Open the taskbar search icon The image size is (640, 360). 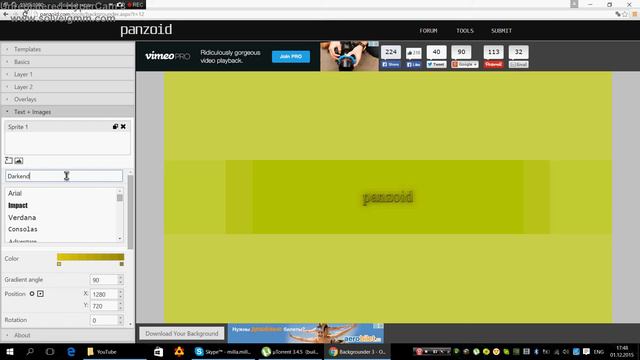click(x=30, y=351)
